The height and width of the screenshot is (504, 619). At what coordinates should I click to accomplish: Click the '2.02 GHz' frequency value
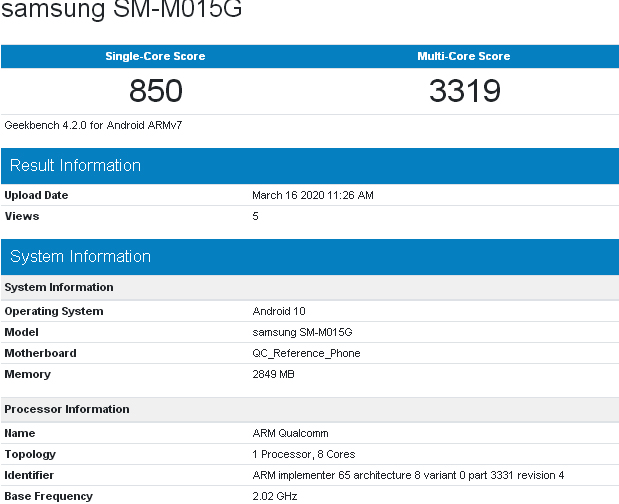[x=274, y=496]
